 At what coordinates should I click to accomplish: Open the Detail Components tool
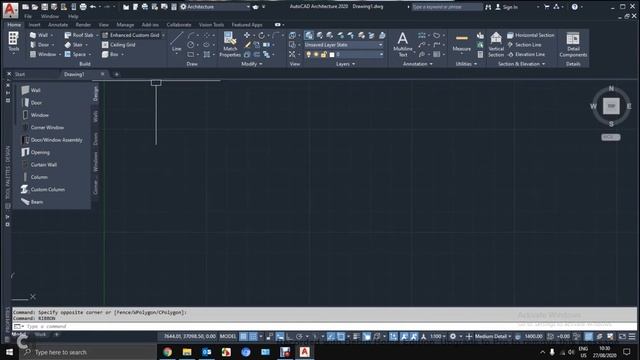[x=573, y=44]
